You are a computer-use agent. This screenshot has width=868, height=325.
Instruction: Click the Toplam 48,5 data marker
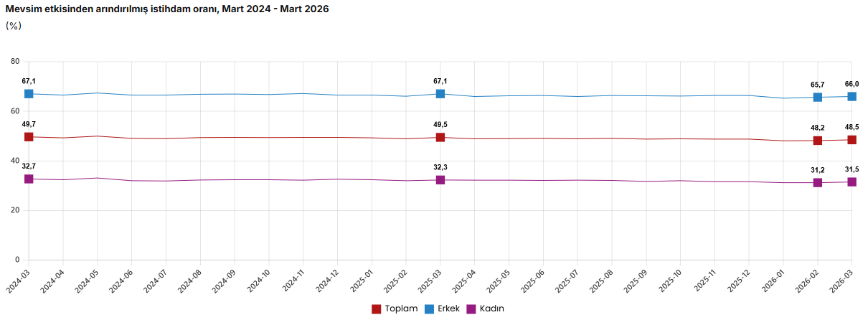point(852,140)
